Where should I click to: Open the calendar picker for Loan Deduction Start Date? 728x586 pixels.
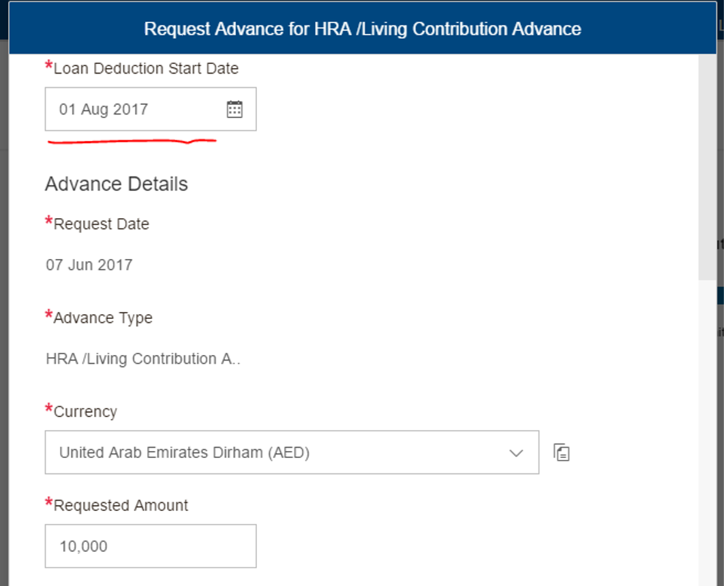point(234,110)
